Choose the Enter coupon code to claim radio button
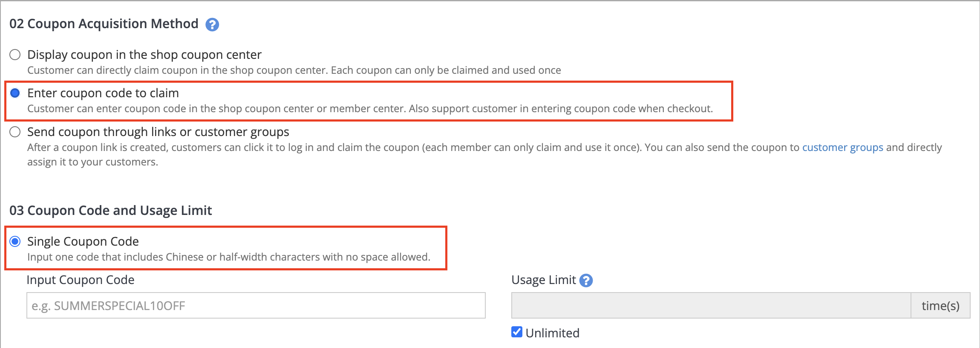The height and width of the screenshot is (348, 980). point(15,93)
